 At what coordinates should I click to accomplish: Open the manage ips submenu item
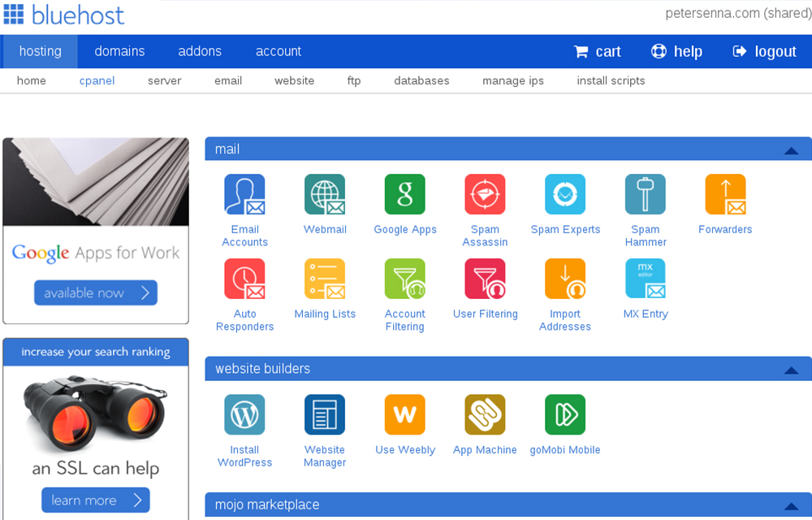pos(513,80)
